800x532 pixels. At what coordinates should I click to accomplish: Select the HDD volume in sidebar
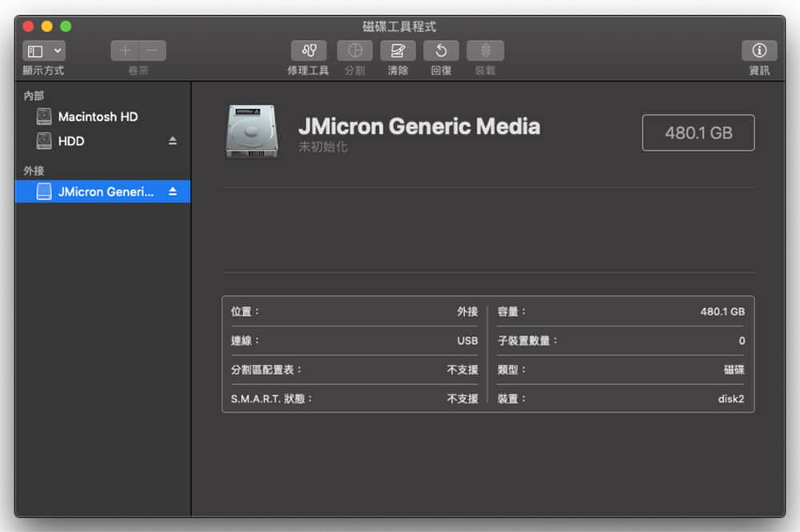tap(103, 141)
